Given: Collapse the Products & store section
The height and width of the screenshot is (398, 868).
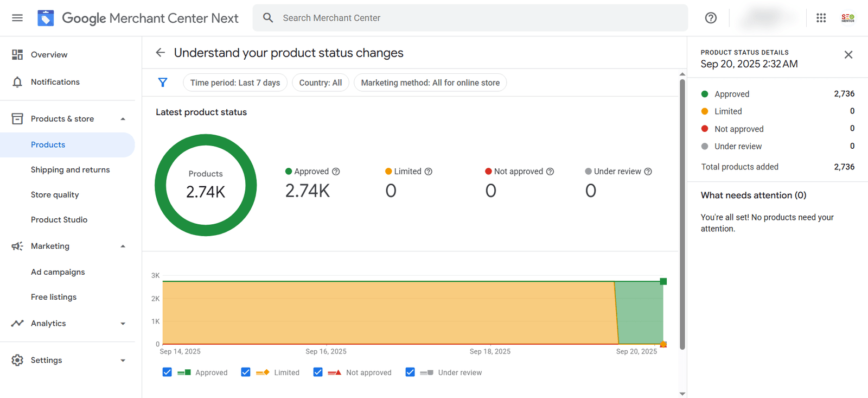Looking at the screenshot, I should 123,119.
